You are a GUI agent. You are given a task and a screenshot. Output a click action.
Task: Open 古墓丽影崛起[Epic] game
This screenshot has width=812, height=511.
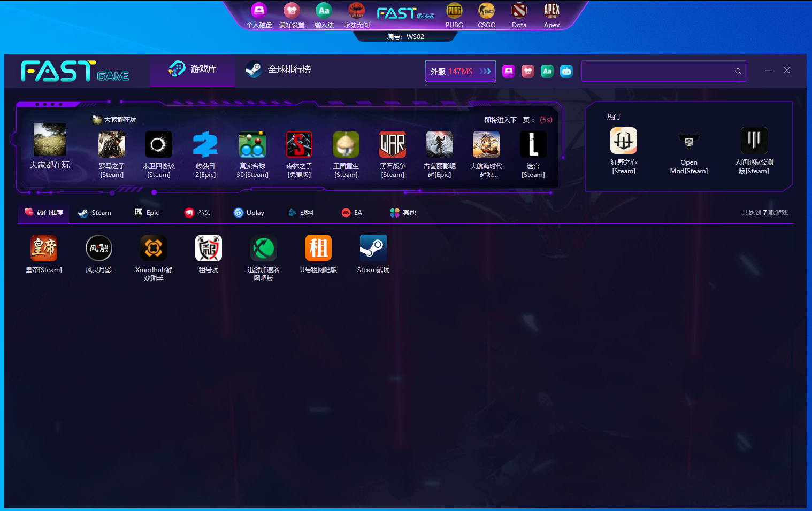click(x=440, y=154)
